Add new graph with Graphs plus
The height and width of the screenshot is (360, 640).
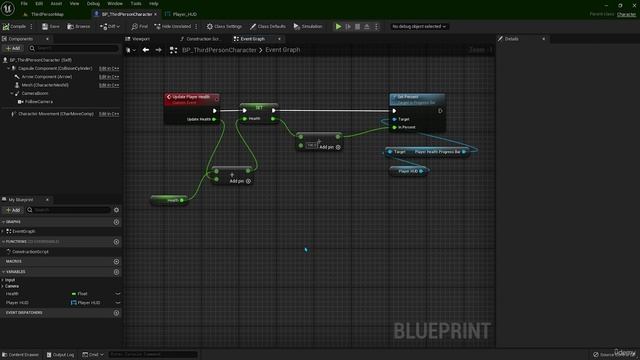[116, 222]
